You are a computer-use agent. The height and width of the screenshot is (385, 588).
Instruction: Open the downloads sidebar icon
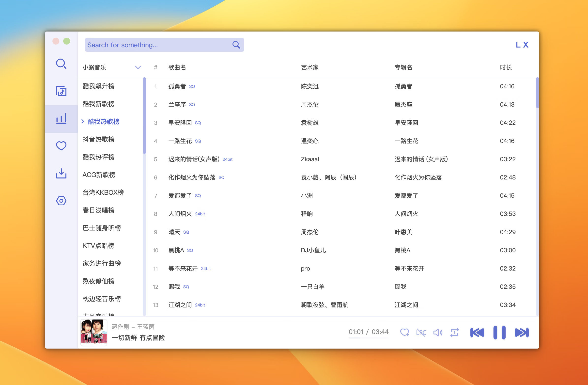(x=61, y=173)
